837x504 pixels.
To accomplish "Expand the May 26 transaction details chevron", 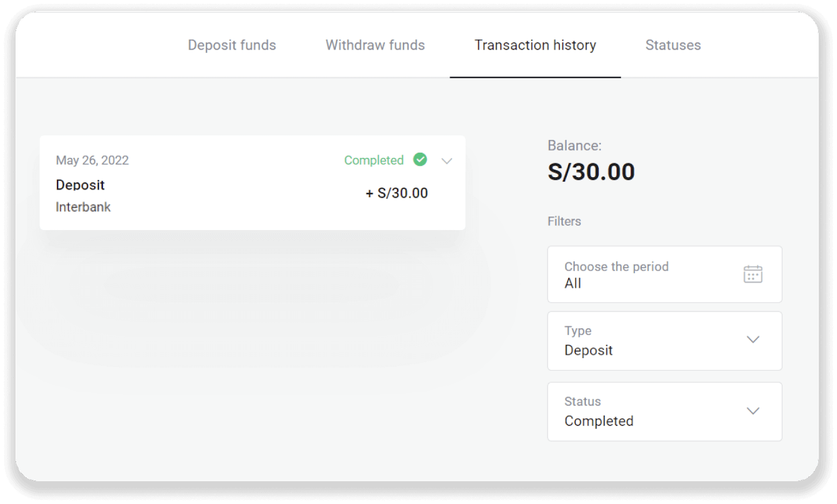I will (x=447, y=161).
